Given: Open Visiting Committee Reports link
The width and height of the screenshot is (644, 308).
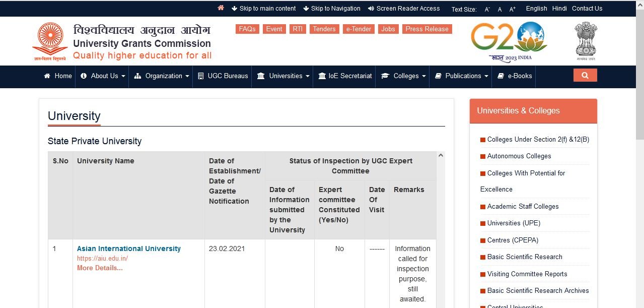Looking at the screenshot, I should click(527, 274).
